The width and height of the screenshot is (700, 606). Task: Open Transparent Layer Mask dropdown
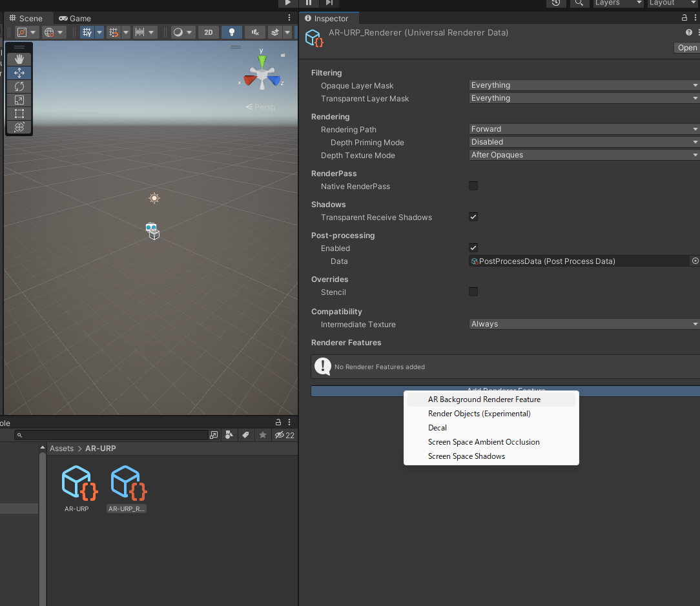pyautogui.click(x=584, y=98)
